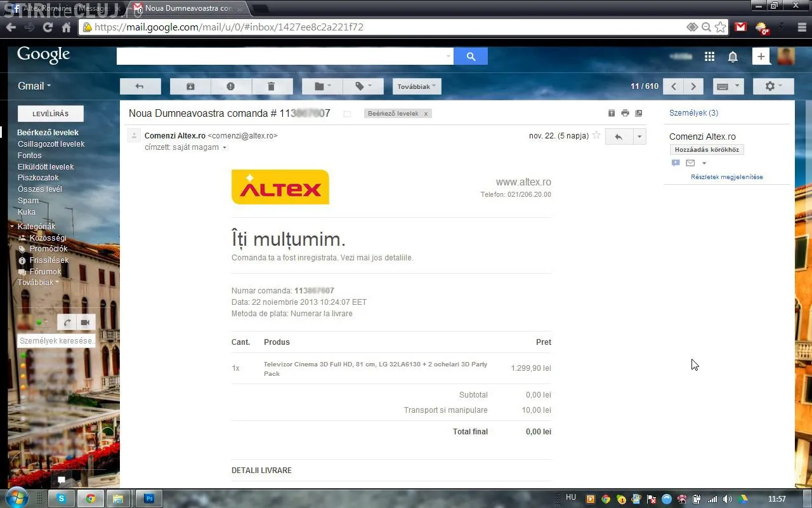Click the LEVÉLÍRÁS compose button

click(50, 114)
